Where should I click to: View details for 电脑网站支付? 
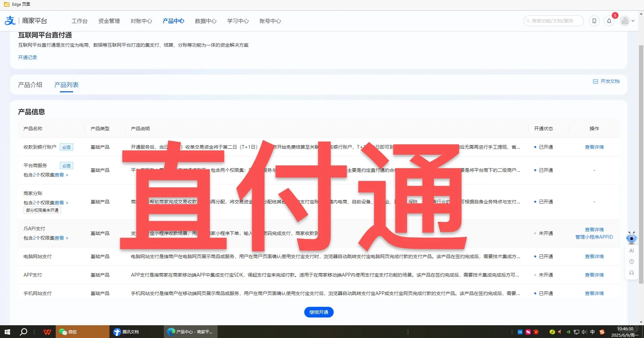[594, 256]
